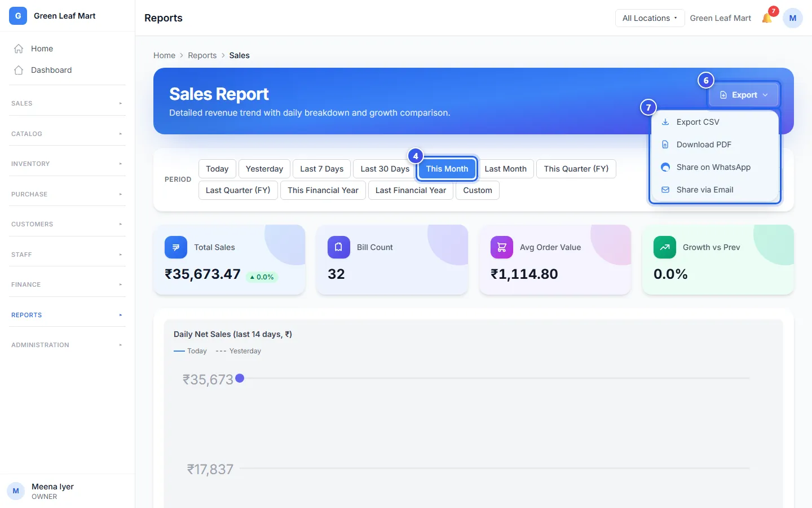Select the Custom period filter
The height and width of the screenshot is (508, 812).
(x=478, y=190)
